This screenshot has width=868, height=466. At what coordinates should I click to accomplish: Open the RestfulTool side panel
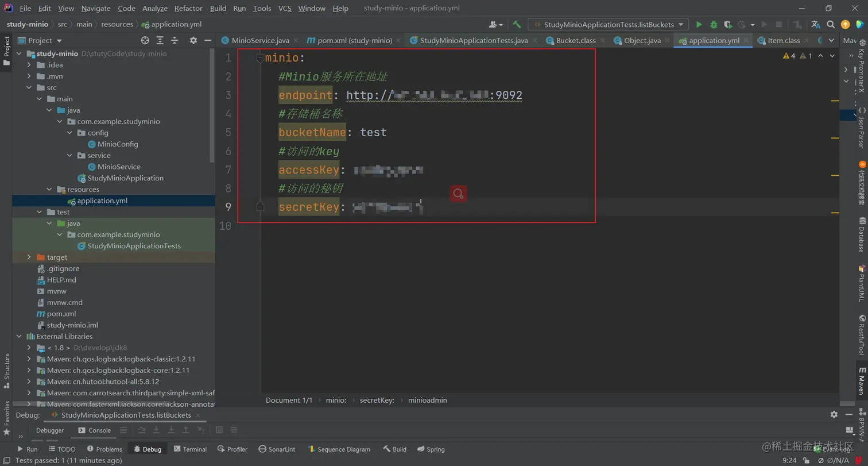coord(861,334)
